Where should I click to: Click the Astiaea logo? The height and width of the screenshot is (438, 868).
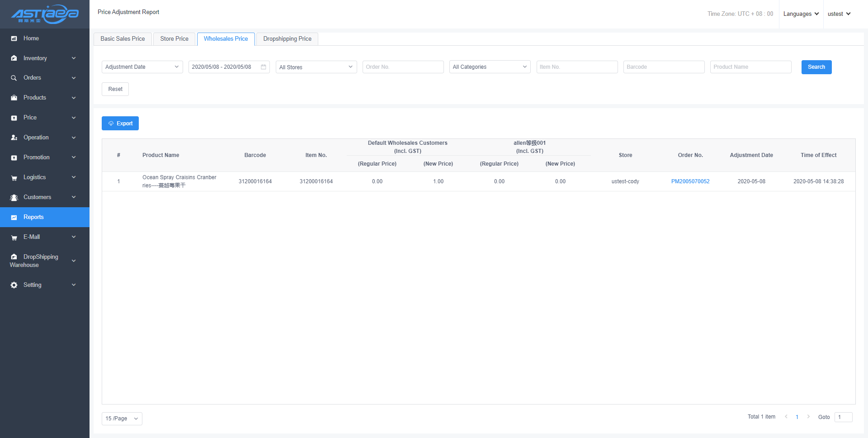(x=45, y=14)
